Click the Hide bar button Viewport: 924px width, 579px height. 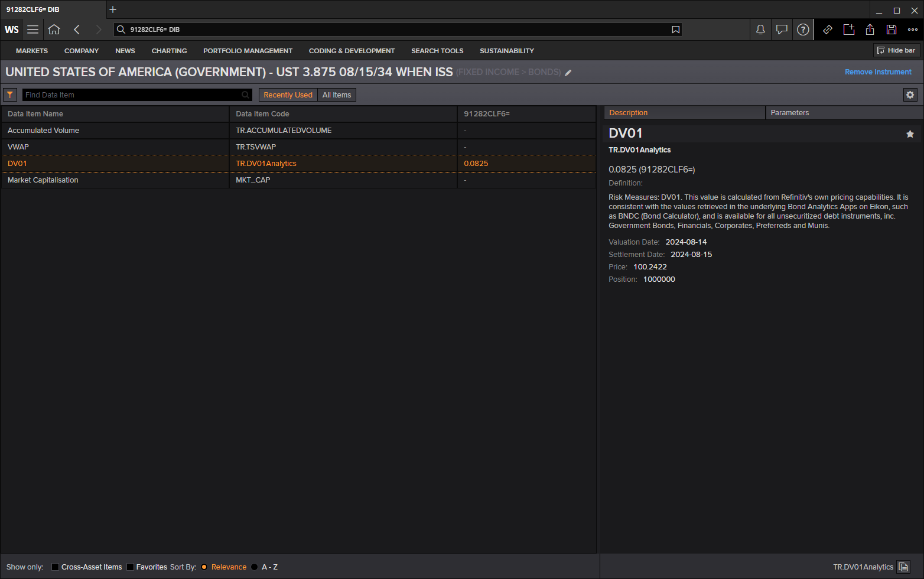click(896, 50)
